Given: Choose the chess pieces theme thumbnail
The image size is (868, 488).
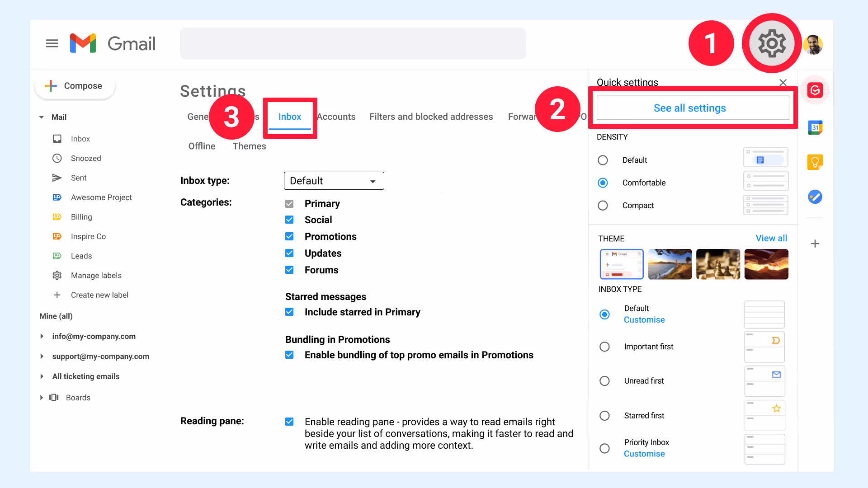Looking at the screenshot, I should [x=718, y=264].
